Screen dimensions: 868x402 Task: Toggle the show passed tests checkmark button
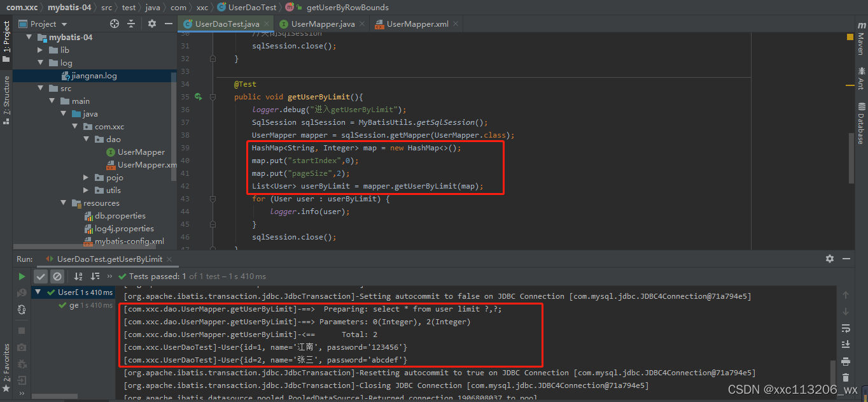41,276
